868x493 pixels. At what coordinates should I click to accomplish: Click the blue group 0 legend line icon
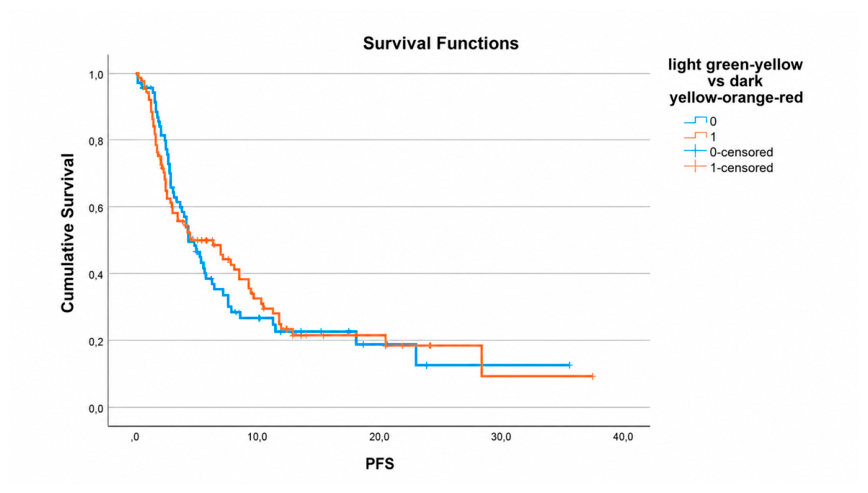click(x=695, y=120)
